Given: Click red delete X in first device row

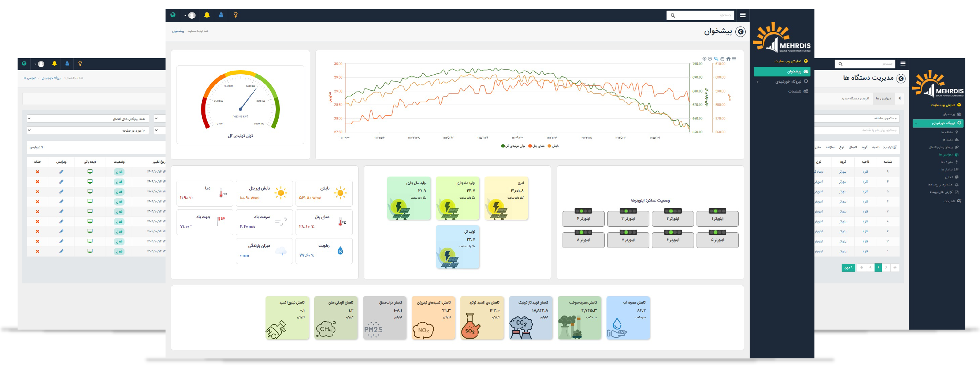Looking at the screenshot, I should [x=38, y=172].
